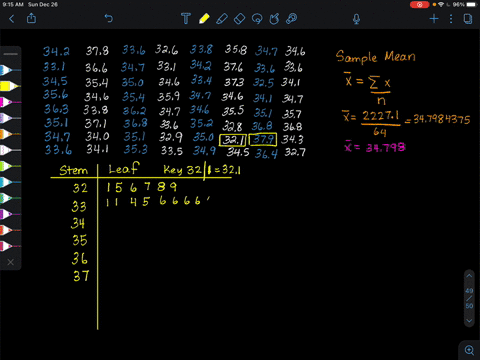
Task: Select the hand scroll tool
Action: (x=274, y=19)
